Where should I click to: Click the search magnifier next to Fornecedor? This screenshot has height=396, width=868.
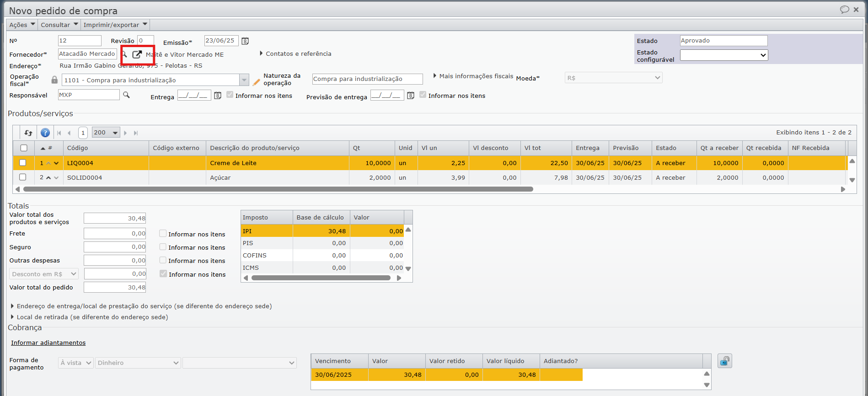pos(124,54)
